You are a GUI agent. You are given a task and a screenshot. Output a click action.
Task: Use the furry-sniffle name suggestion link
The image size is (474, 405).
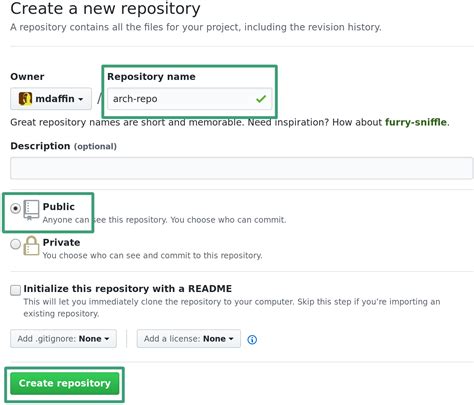416,122
